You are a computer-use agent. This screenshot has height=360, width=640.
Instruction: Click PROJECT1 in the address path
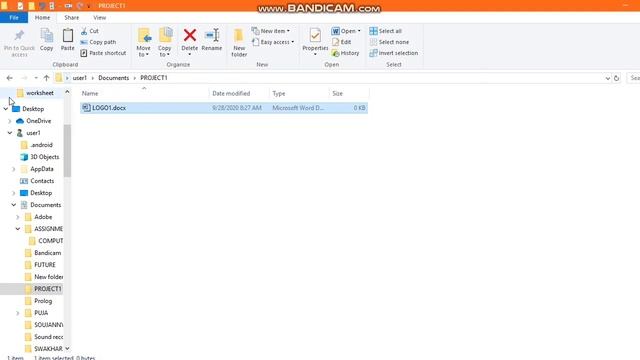click(153, 78)
